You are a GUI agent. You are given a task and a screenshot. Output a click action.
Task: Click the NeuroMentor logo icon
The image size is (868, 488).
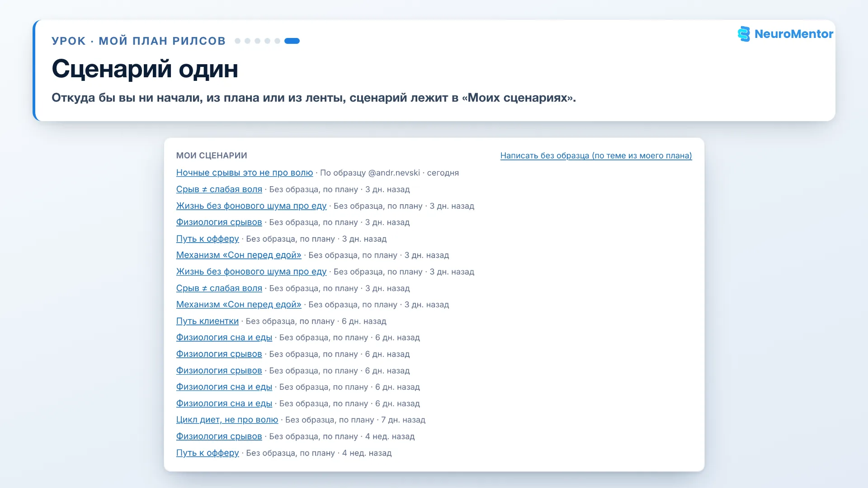(x=744, y=34)
